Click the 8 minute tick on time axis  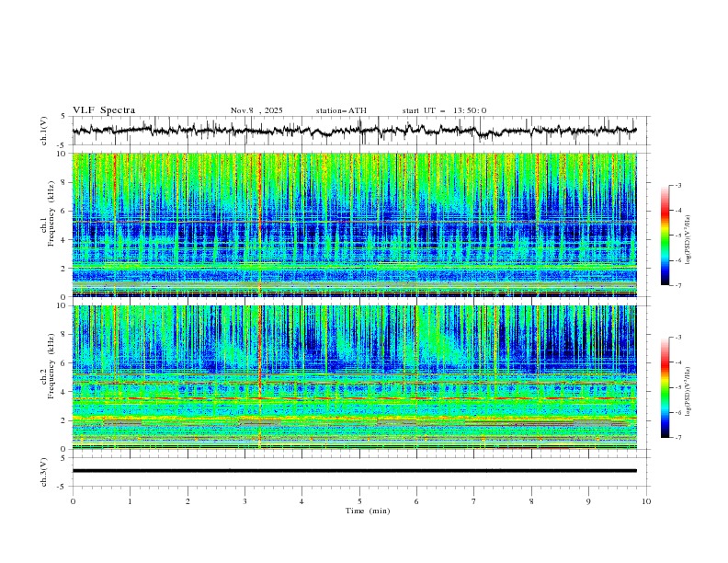click(531, 501)
